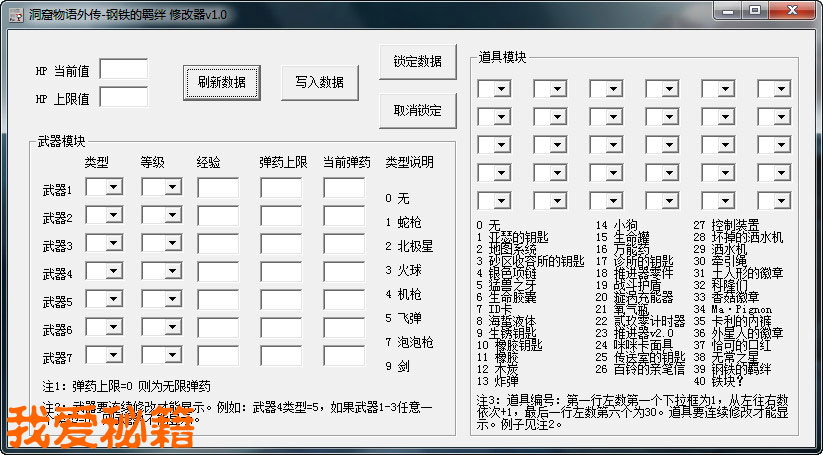Viewport: 823px width, 455px height.
Task: Open the 武器1 等级 dropdown
Action: pyautogui.click(x=172, y=187)
